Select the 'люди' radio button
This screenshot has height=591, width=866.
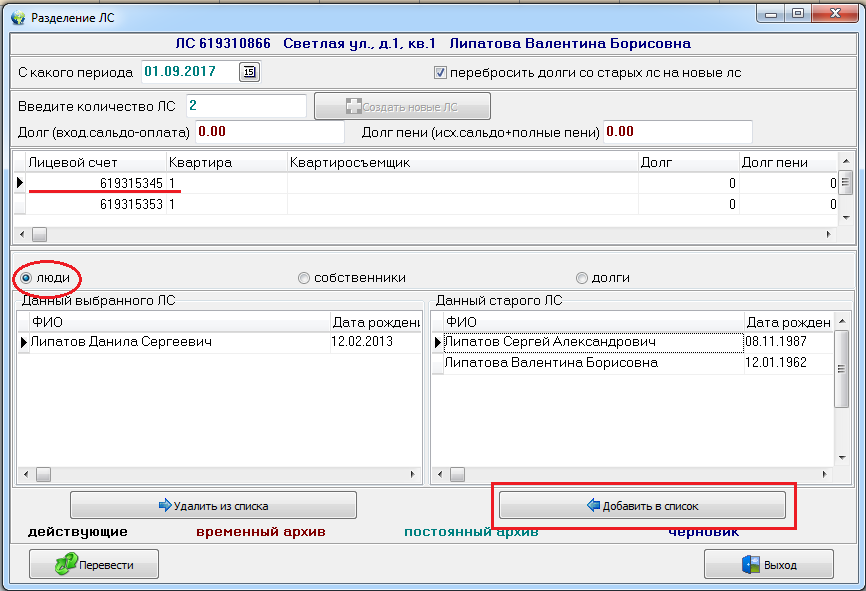point(27,277)
